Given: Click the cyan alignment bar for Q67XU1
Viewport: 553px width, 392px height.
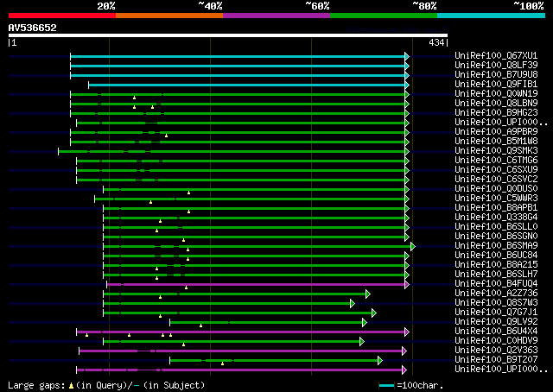Looking at the screenshot, I should click(238, 56).
